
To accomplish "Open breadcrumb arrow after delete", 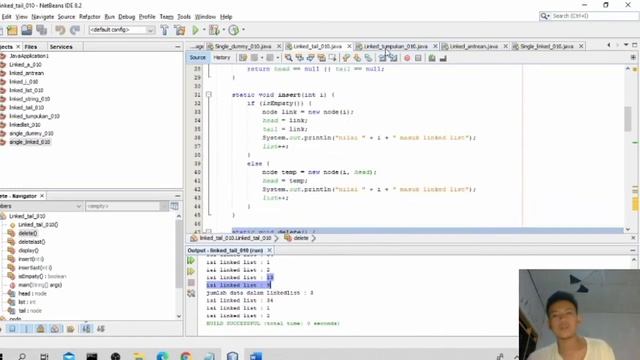I will pyautogui.click(x=313, y=238).
